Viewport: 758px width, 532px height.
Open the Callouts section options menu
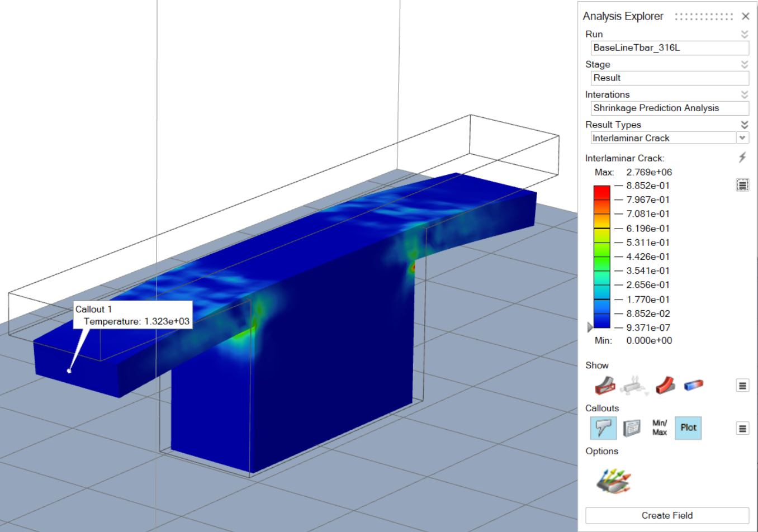pos(742,429)
